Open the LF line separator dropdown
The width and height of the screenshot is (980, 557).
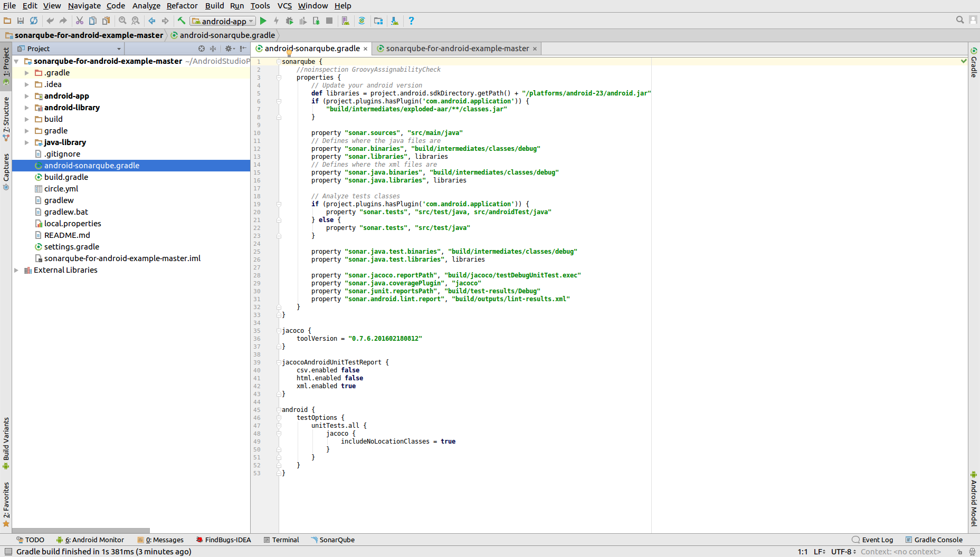tap(820, 552)
